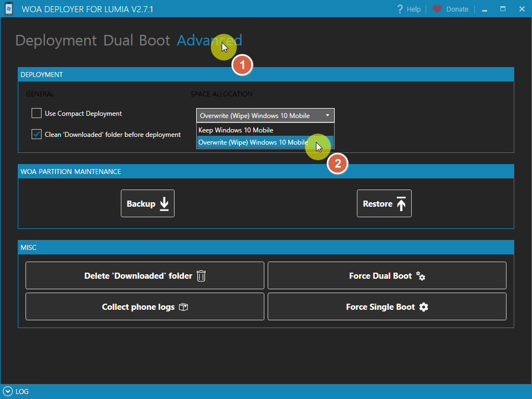Image resolution: width=532 pixels, height=399 pixels.
Task: Close the WOA Deployer window
Action: [x=522, y=9]
